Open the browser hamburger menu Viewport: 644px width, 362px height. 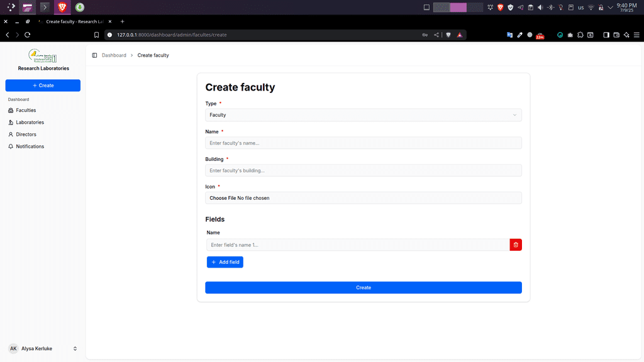click(636, 35)
